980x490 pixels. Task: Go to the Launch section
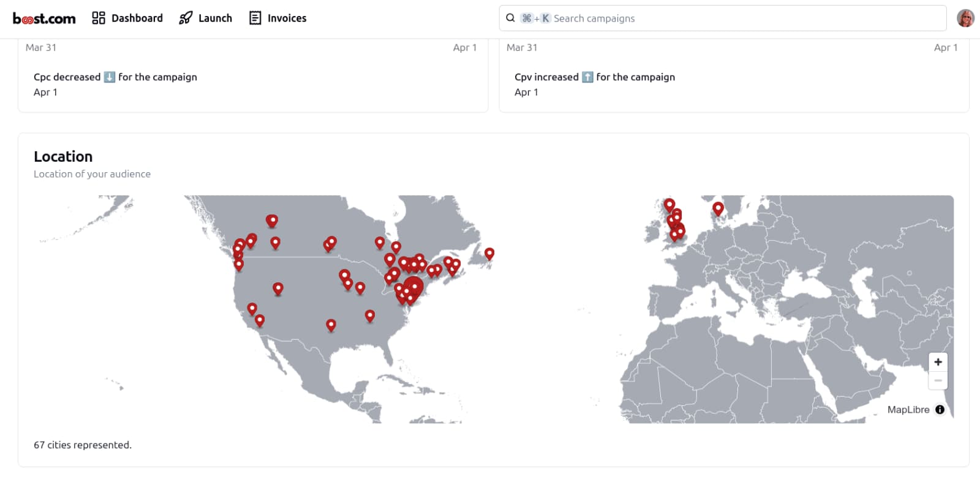click(x=214, y=18)
